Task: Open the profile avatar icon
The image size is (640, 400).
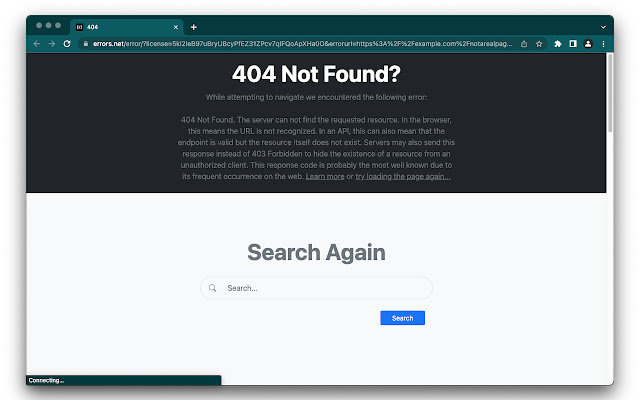Action: pos(588,44)
